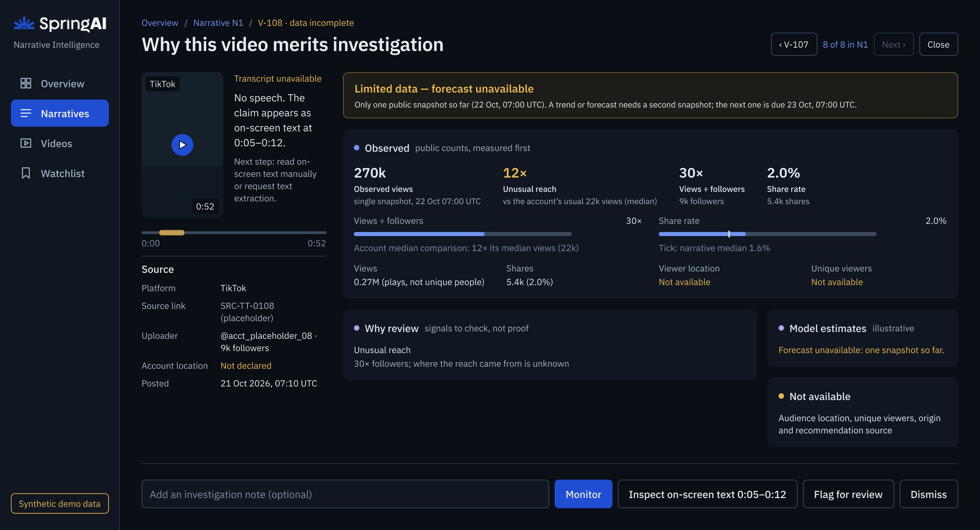980x530 pixels.
Task: Focus the investigation note input field
Action: pyautogui.click(x=345, y=494)
